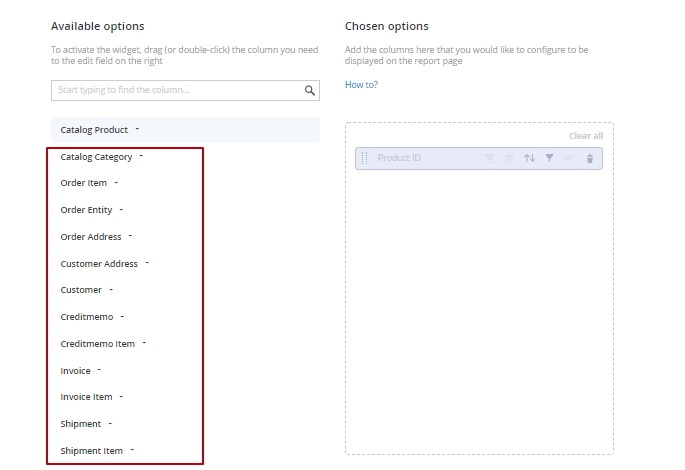The width and height of the screenshot is (685, 470).
Task: Toggle Product ID visibility eye icon
Action: tap(570, 158)
